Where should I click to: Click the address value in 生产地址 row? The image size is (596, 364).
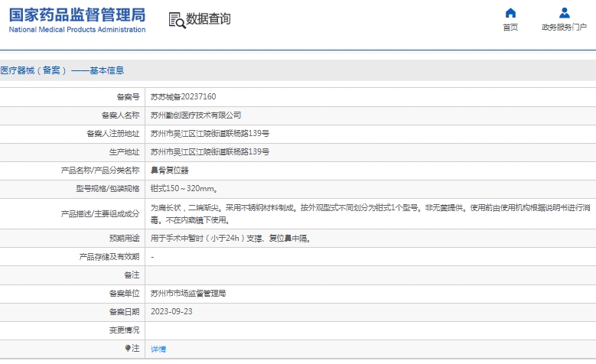pos(210,151)
